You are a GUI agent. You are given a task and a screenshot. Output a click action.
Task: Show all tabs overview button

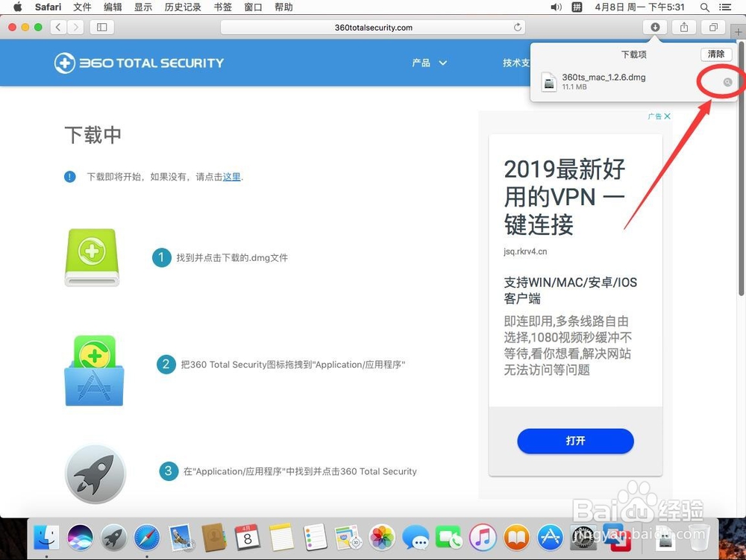click(713, 27)
